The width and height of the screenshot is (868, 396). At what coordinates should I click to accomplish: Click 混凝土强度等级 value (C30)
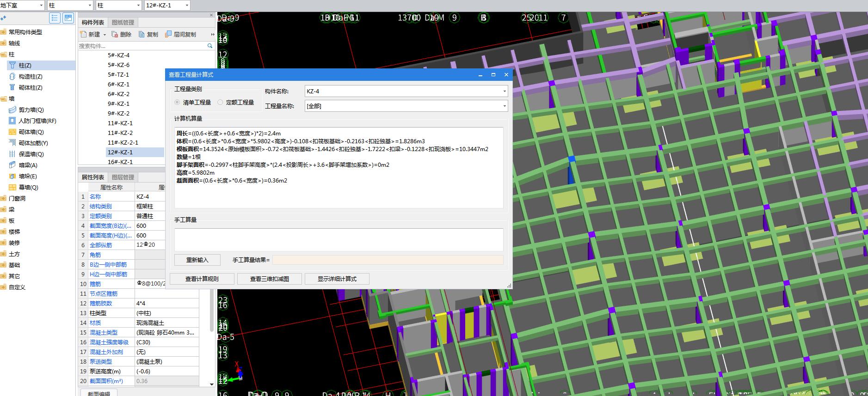pos(167,342)
